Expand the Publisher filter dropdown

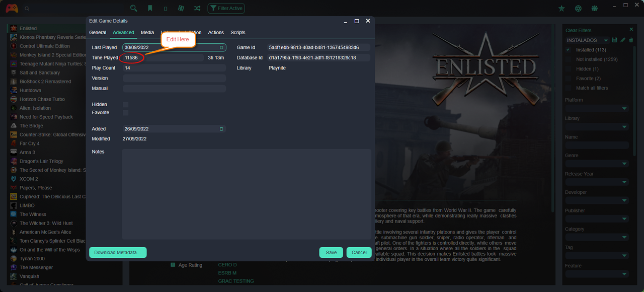click(624, 219)
